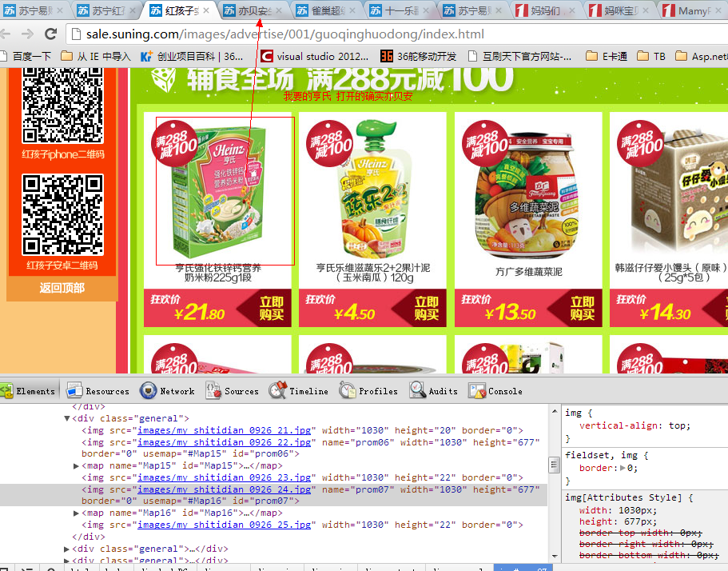Open the 从 IE 中导入 bookmark folder

(96, 56)
